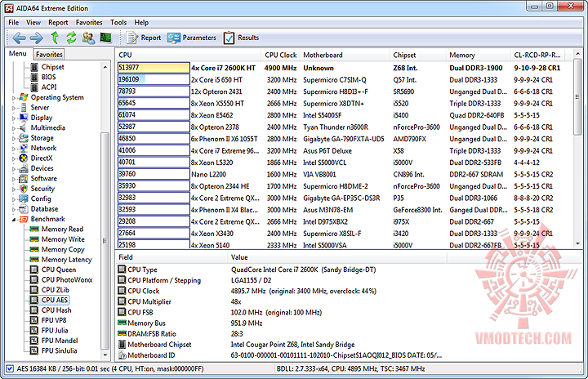Expand the Storage tree node
Image resolution: width=588 pixels, height=379 pixels.
coord(14,139)
